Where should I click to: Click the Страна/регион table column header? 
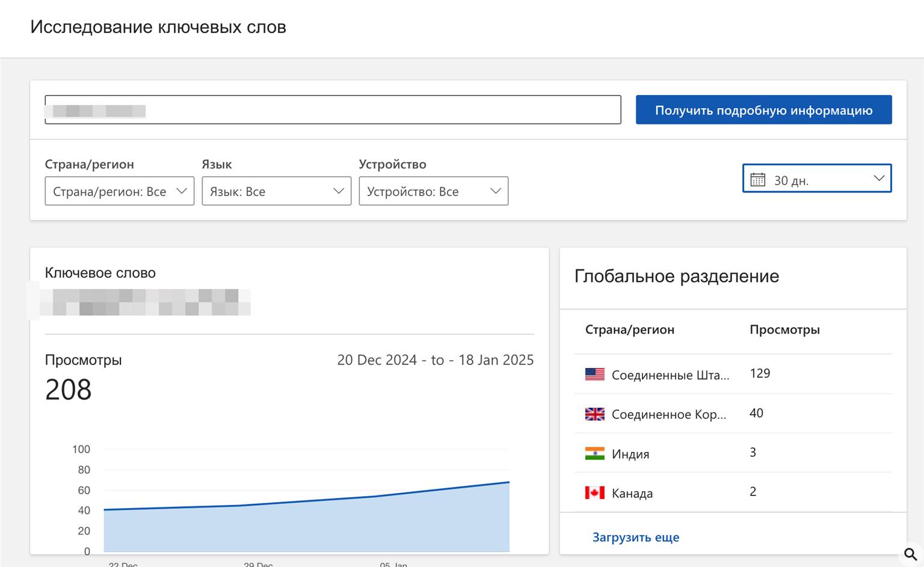click(630, 329)
